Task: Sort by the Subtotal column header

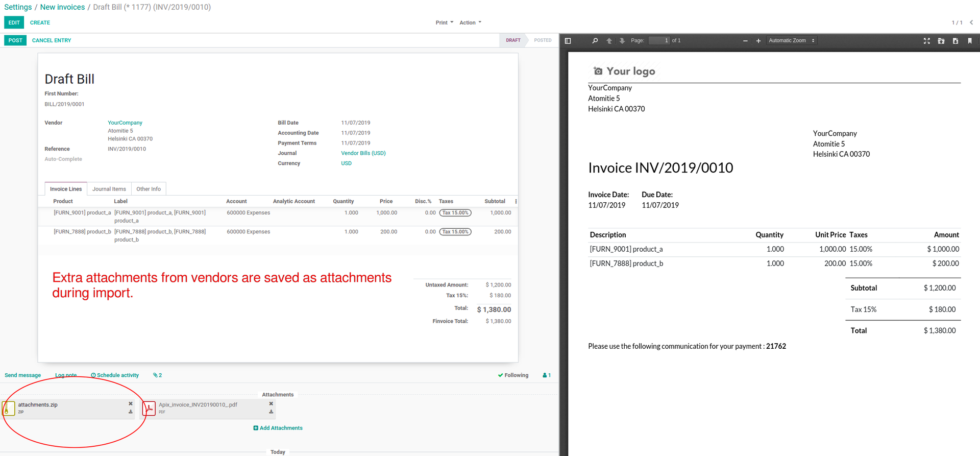Action: pos(495,201)
